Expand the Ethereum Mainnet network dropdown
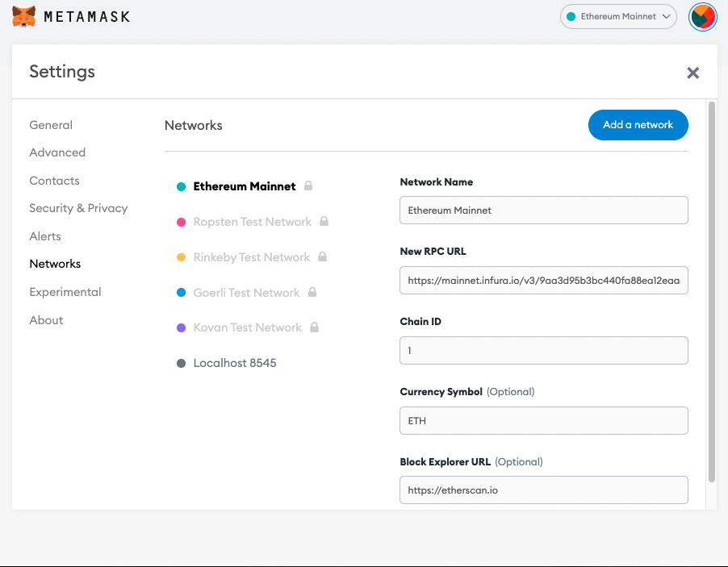Image resolution: width=728 pixels, height=567 pixels. tap(618, 16)
